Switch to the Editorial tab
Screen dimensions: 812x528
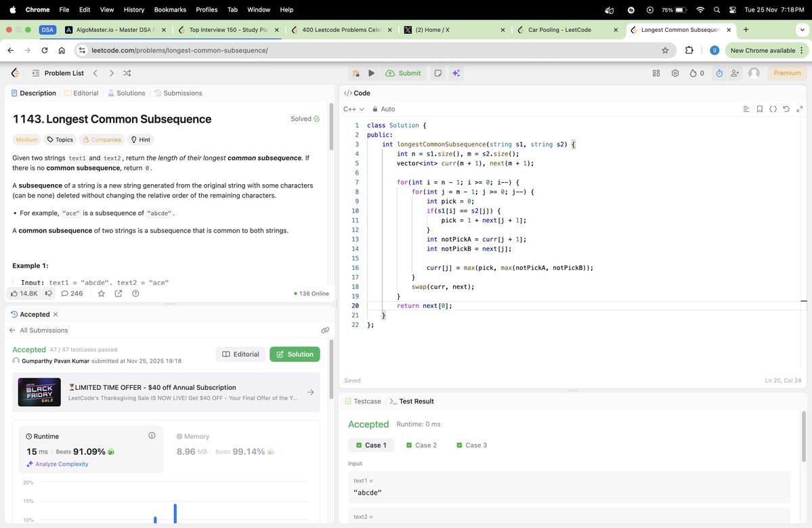coord(81,93)
